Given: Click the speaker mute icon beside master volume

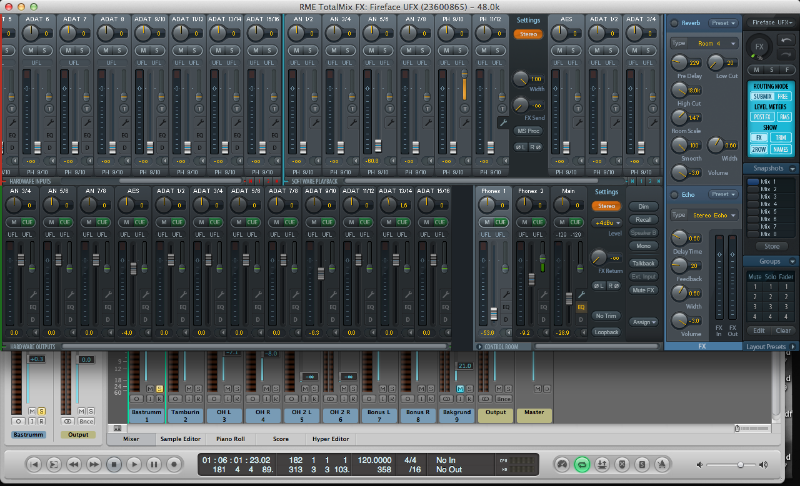Looking at the screenshot, I should point(700,465).
